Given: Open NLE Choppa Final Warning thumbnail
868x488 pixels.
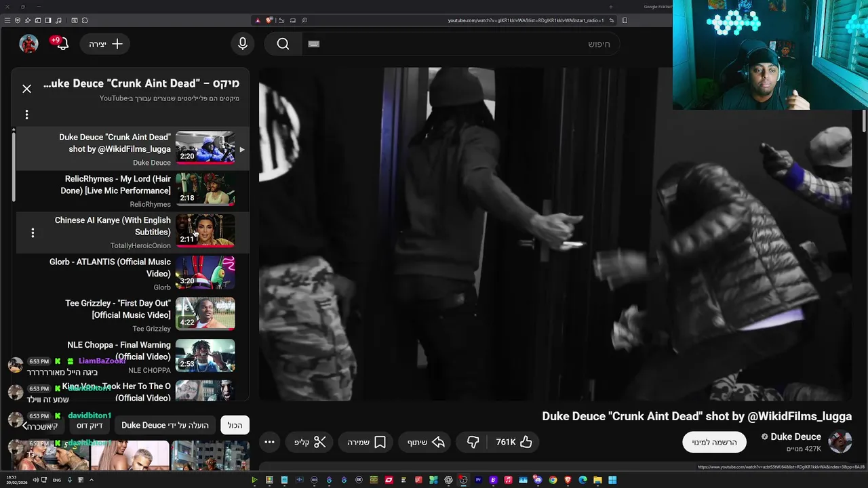Looking at the screenshot, I should (205, 355).
